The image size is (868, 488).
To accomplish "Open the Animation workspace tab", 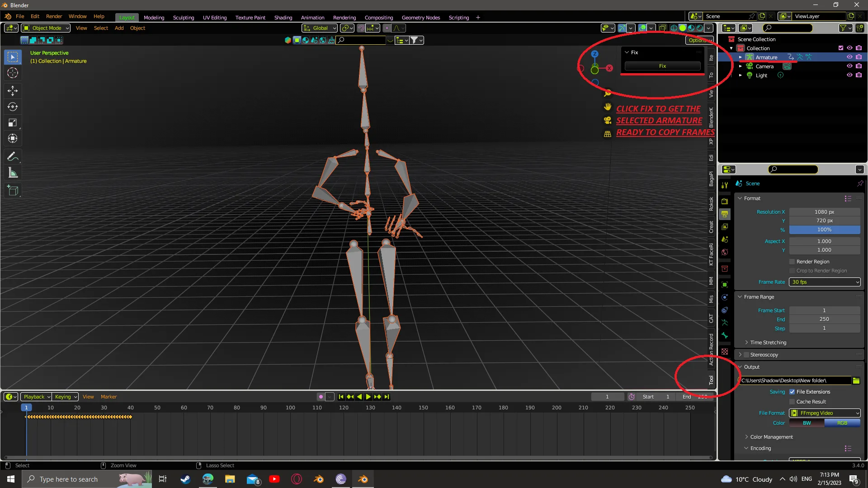I will [312, 17].
